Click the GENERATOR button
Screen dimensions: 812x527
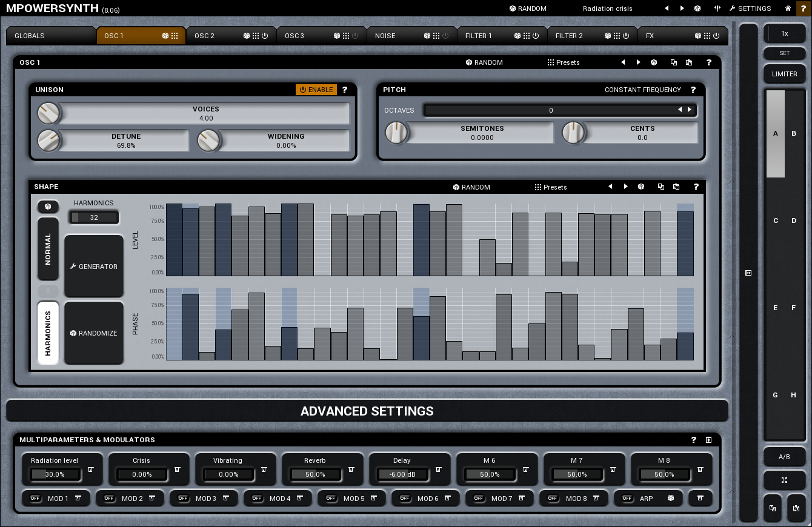click(x=94, y=267)
